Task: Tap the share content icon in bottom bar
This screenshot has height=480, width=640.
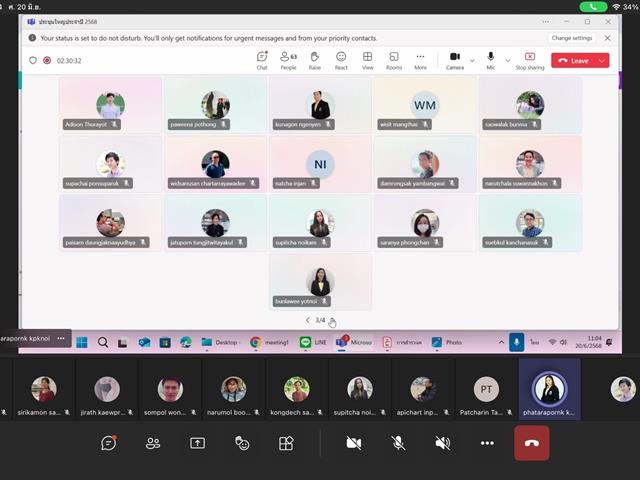Action: pos(198,443)
